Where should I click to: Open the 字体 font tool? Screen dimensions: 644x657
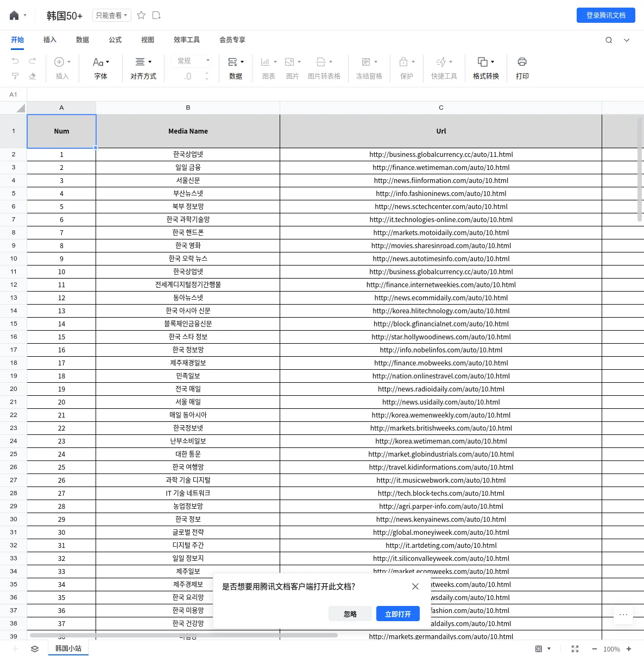tap(100, 68)
